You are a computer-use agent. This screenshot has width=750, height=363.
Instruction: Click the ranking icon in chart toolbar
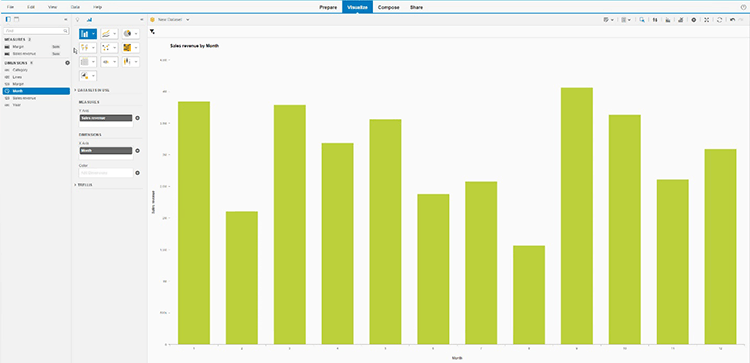(x=668, y=20)
